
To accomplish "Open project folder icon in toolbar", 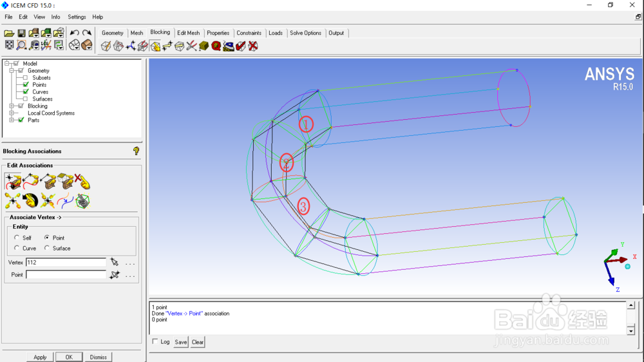I will 9,33.
